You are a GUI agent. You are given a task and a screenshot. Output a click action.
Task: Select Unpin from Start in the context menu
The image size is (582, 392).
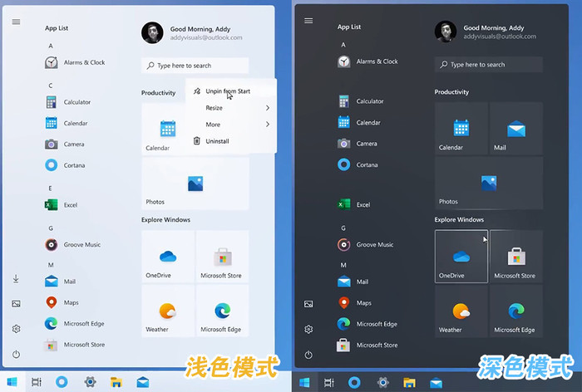click(x=227, y=91)
